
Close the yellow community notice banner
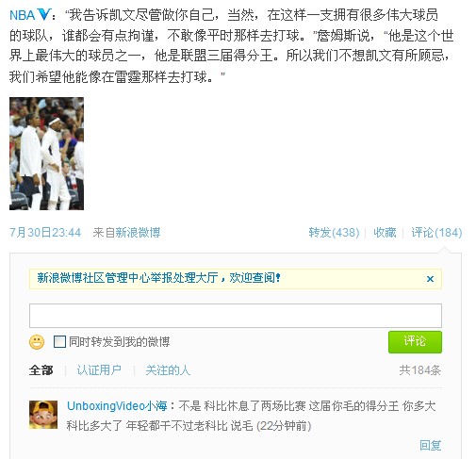pyautogui.click(x=430, y=279)
